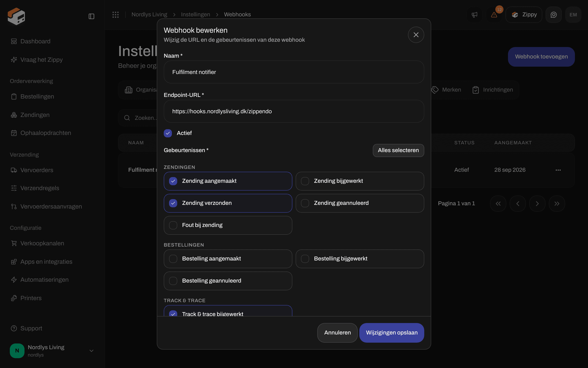Viewport: 588px width, 368px height.
Task: Click Nordlys Living breadcrumb
Action: (x=149, y=15)
